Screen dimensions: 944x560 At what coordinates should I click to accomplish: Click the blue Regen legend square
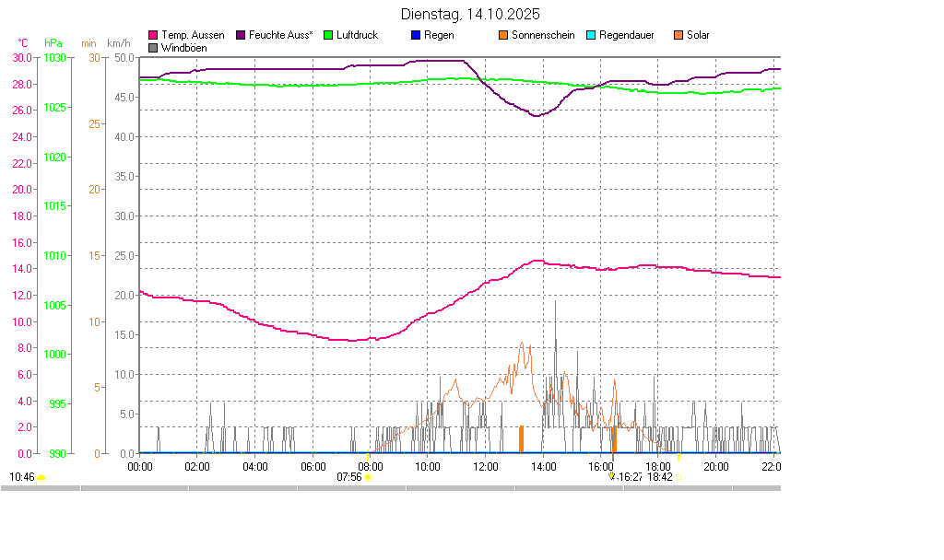point(416,35)
